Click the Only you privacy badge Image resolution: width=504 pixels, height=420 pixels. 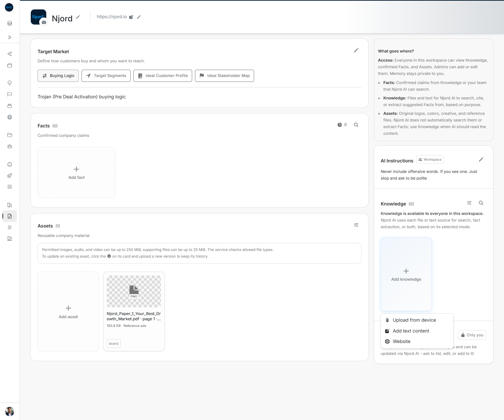[472, 335]
